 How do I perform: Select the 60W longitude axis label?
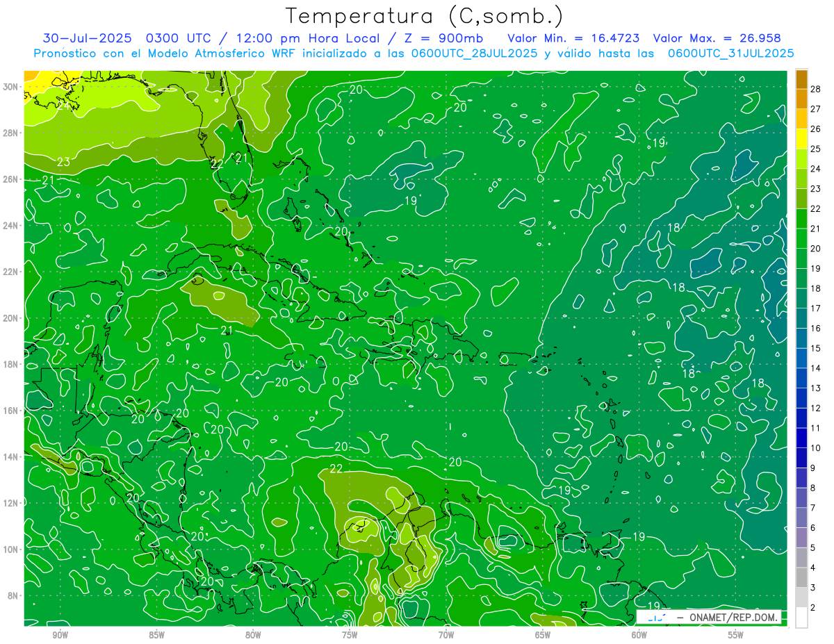pyautogui.click(x=639, y=635)
